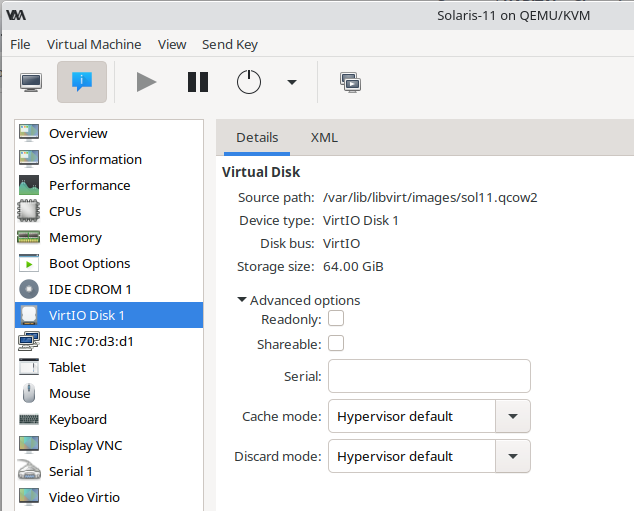Open the Send Key menu
Viewport: 634px width, 511px height.
click(x=230, y=44)
